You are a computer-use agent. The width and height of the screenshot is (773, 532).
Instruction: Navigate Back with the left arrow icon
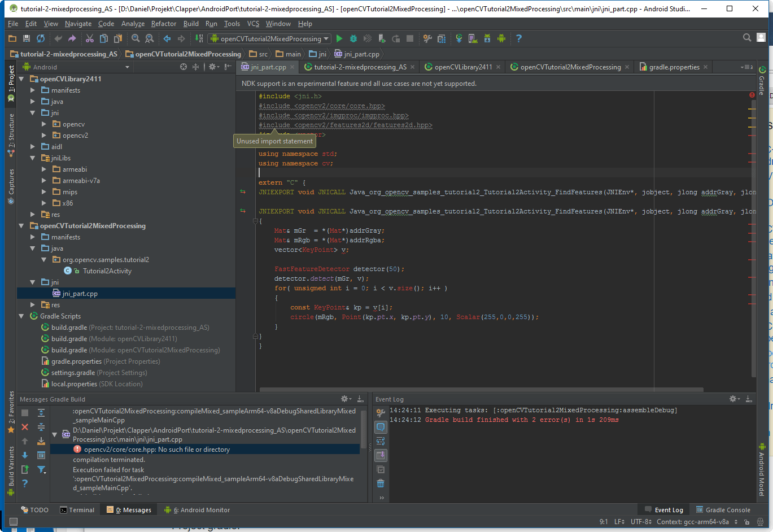167,38
